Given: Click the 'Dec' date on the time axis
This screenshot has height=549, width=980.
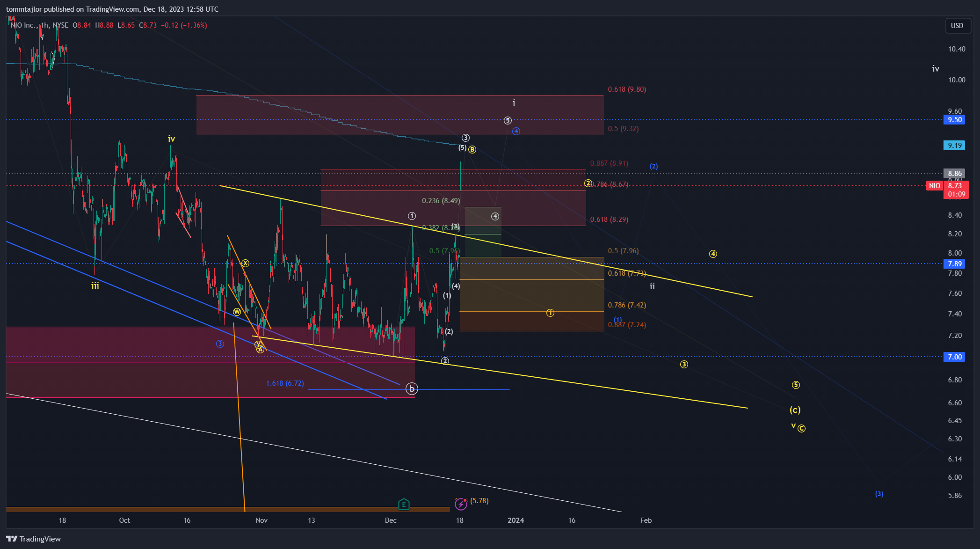Looking at the screenshot, I should (391, 520).
